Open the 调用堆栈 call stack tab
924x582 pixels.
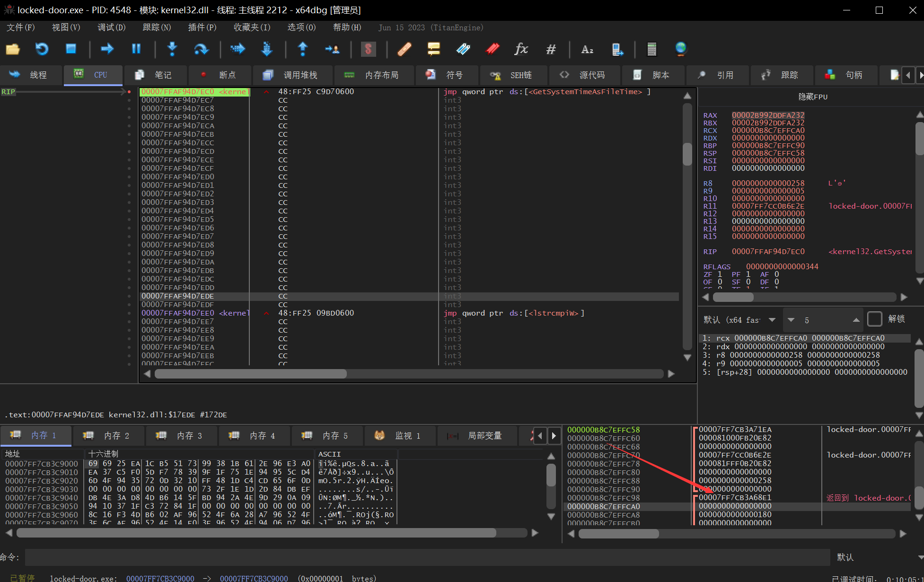(292, 75)
